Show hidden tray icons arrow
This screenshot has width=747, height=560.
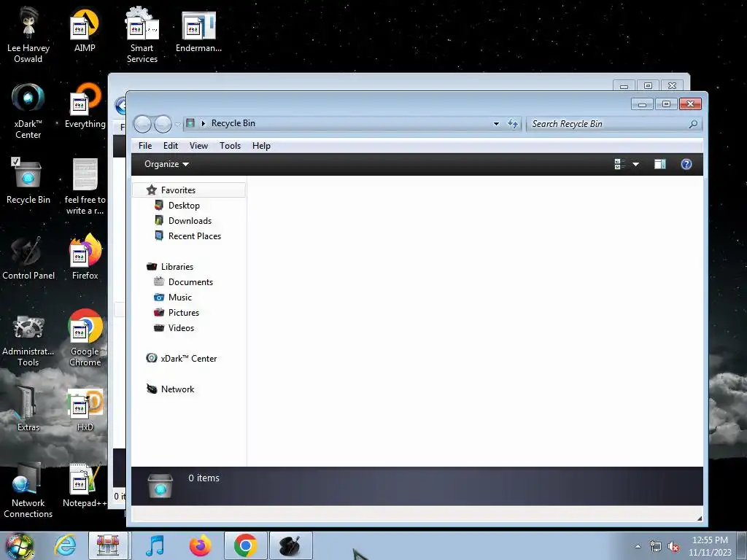click(x=638, y=547)
